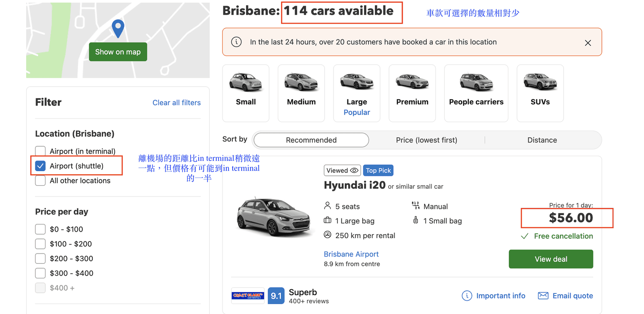This screenshot has height=314, width=644.
Task: Click the 1 Small bag icon
Action: click(415, 220)
